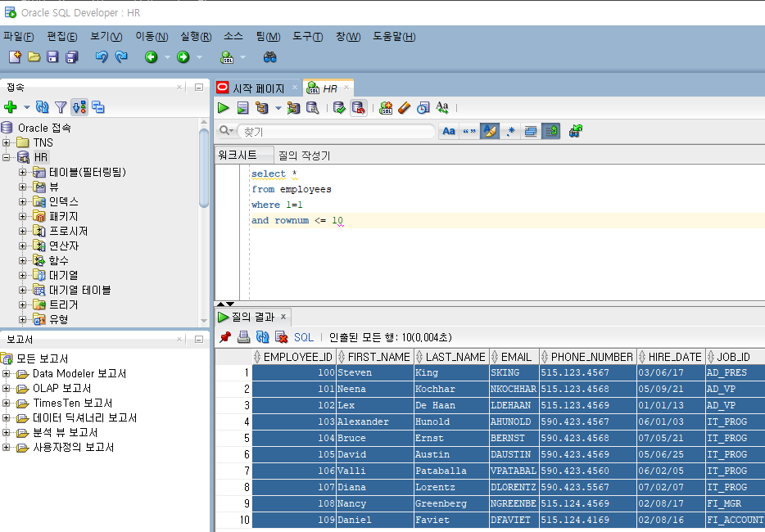Click the green Forward navigation arrow

(x=183, y=57)
